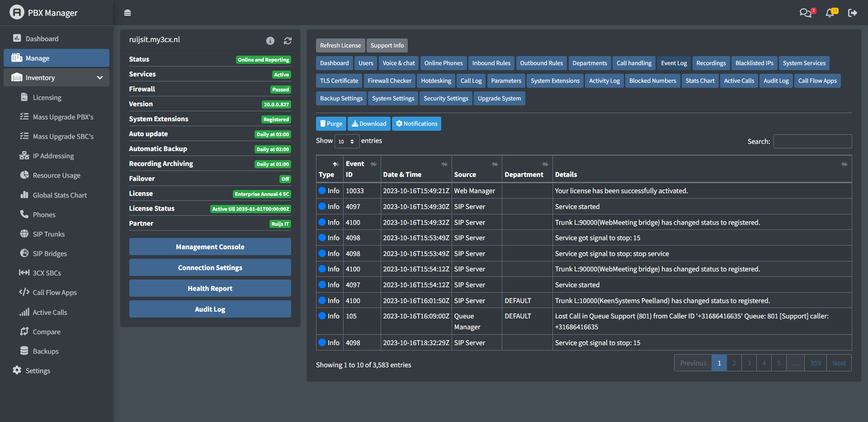Click the logout icon in top bar

(852, 13)
